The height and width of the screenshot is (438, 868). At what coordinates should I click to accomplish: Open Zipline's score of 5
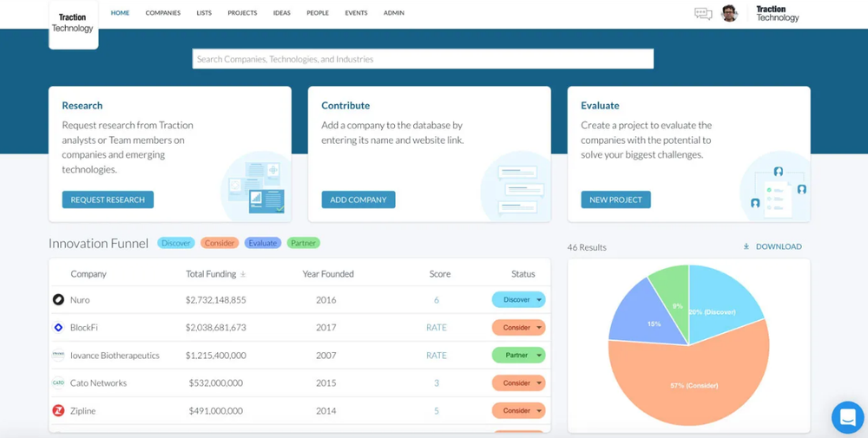437,410
